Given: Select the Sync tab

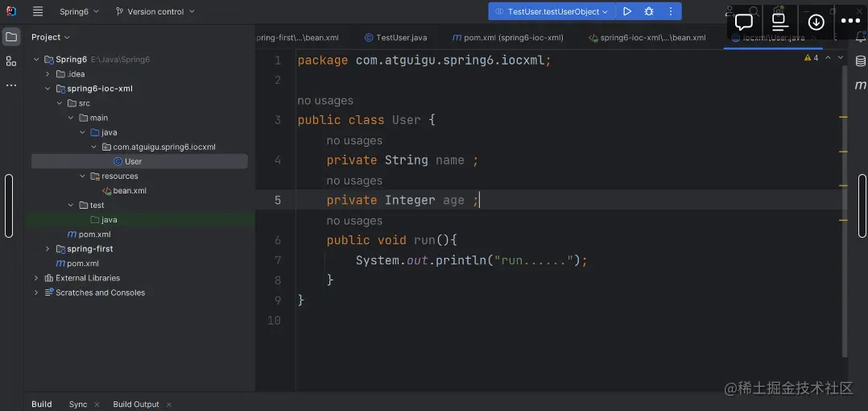Looking at the screenshot, I should tap(78, 405).
